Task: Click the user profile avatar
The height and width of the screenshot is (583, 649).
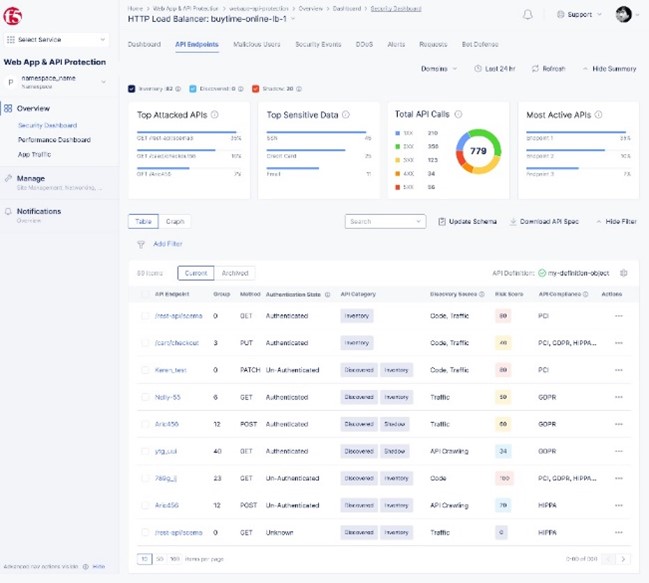Action: (623, 15)
